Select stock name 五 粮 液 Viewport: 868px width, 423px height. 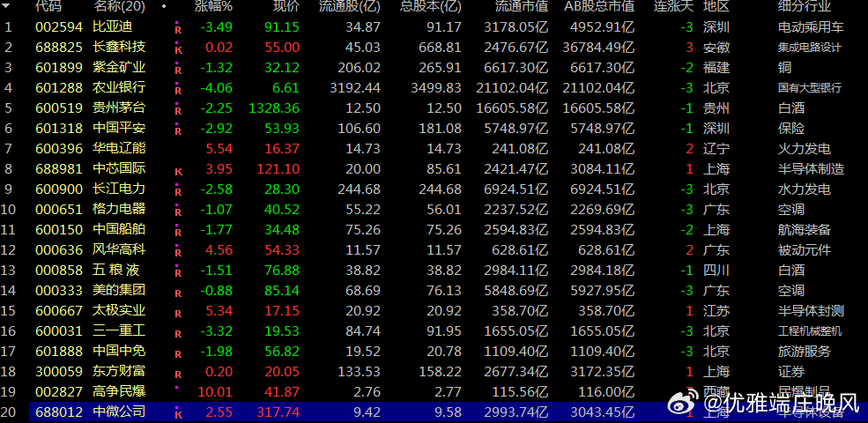pyautogui.click(x=116, y=270)
